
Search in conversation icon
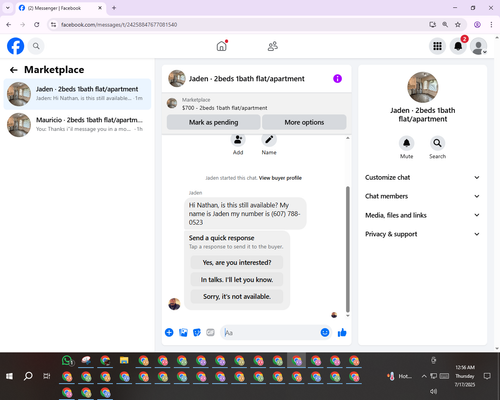[437, 143]
